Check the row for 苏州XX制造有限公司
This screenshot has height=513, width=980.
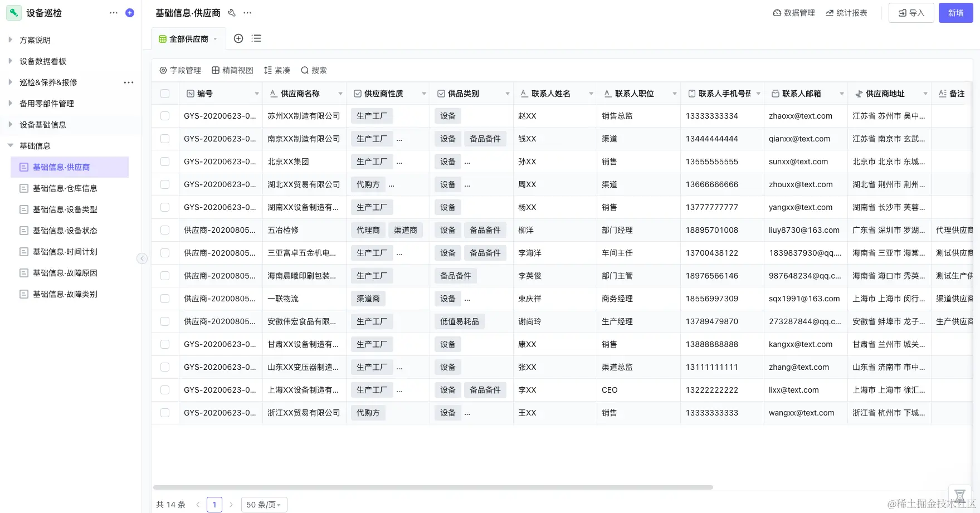coord(165,116)
